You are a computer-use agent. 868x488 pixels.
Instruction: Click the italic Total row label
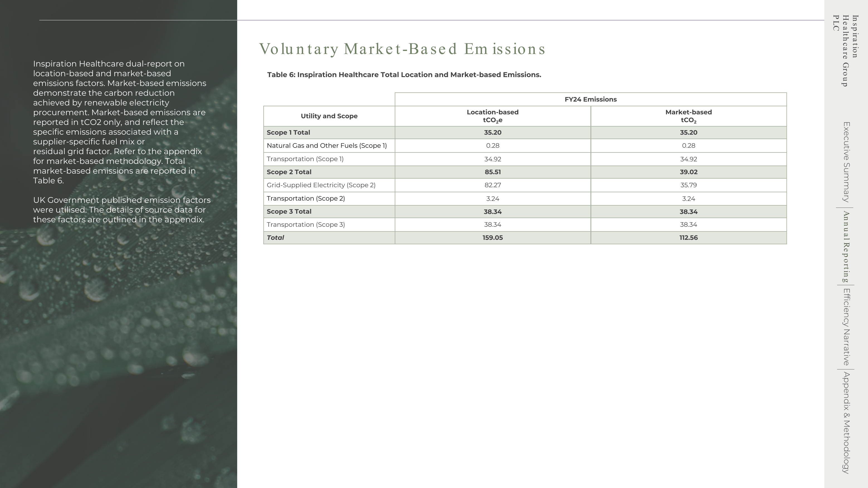tap(275, 238)
